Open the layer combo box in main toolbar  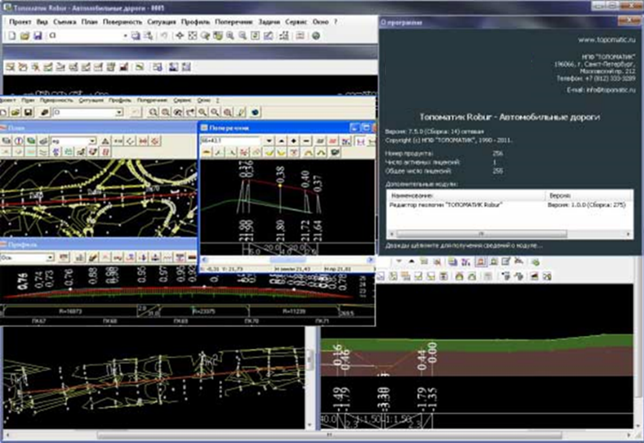87,36
